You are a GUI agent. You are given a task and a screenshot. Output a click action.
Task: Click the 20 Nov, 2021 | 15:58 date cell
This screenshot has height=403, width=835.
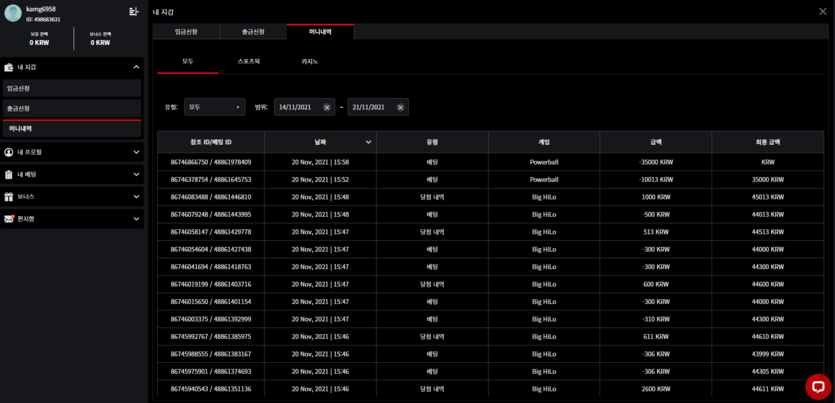click(321, 162)
